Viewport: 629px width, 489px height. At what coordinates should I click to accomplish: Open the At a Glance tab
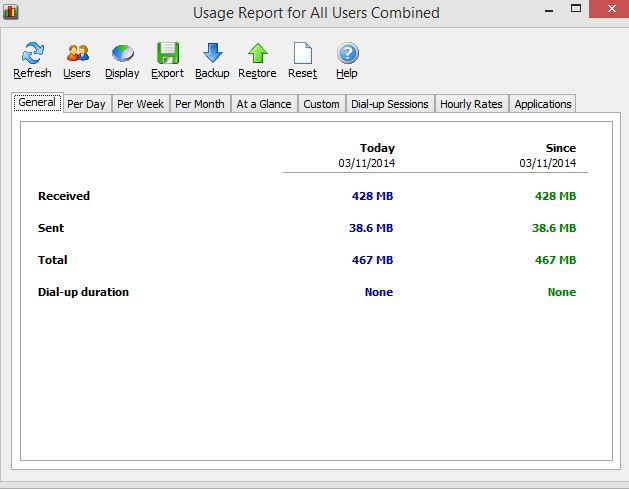(264, 104)
